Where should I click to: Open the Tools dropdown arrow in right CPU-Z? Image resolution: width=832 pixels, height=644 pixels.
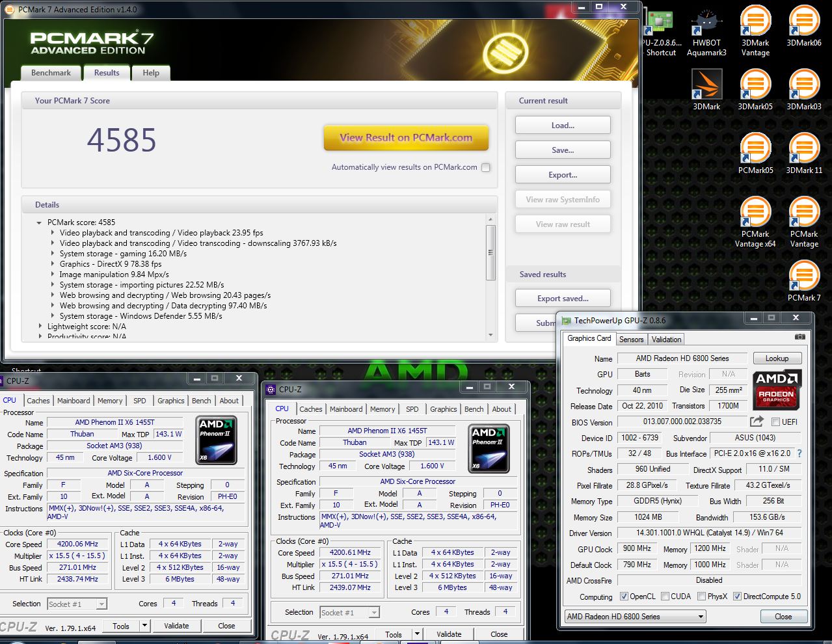coord(418,634)
